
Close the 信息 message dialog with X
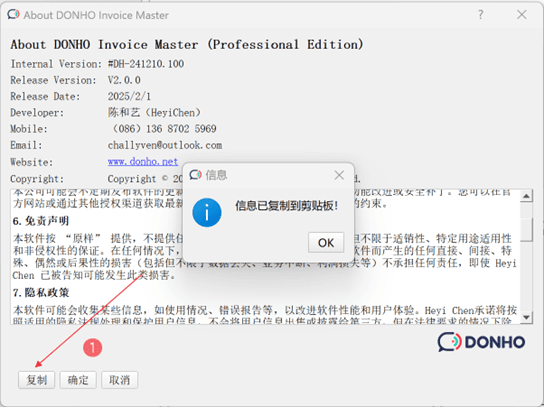tap(339, 175)
